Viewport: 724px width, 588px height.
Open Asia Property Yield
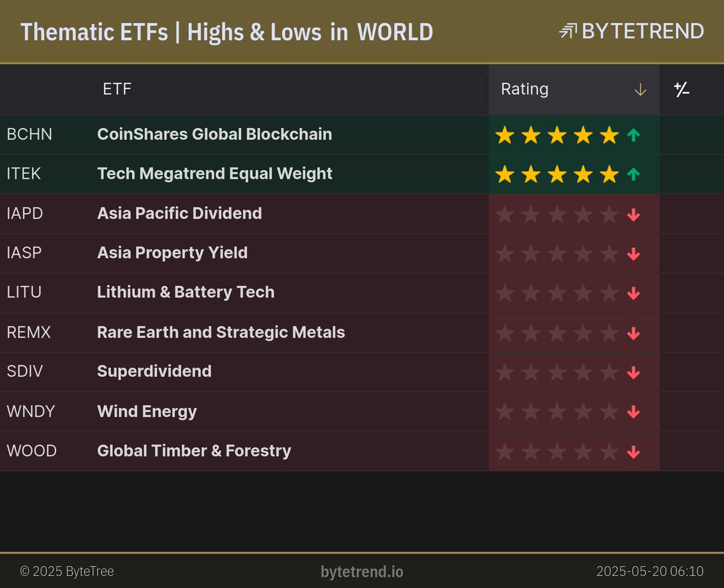click(x=173, y=253)
